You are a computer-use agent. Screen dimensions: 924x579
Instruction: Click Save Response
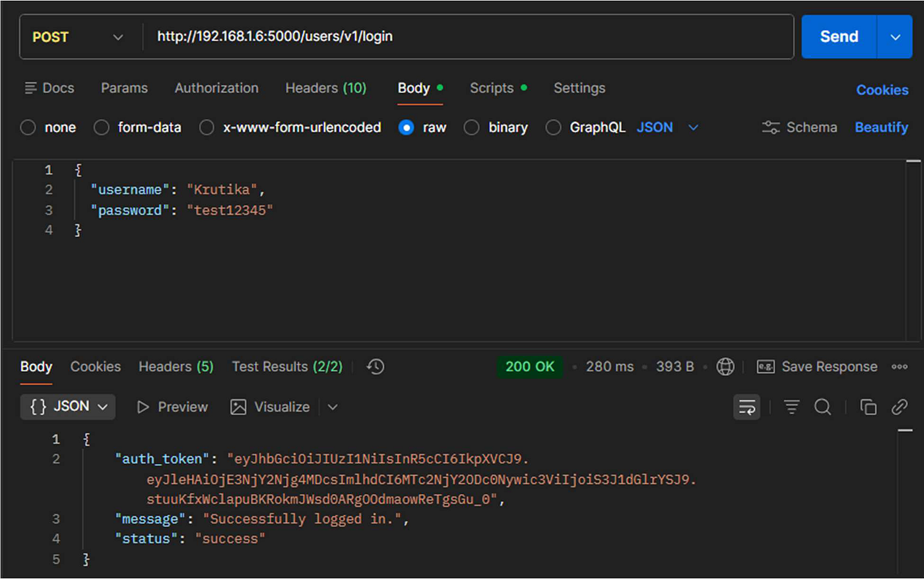[817, 367]
